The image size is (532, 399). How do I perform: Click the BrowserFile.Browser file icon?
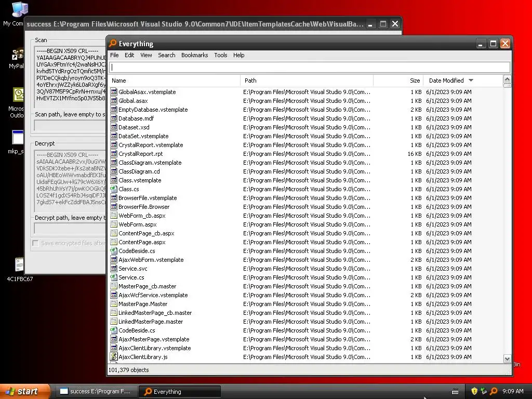(114, 206)
